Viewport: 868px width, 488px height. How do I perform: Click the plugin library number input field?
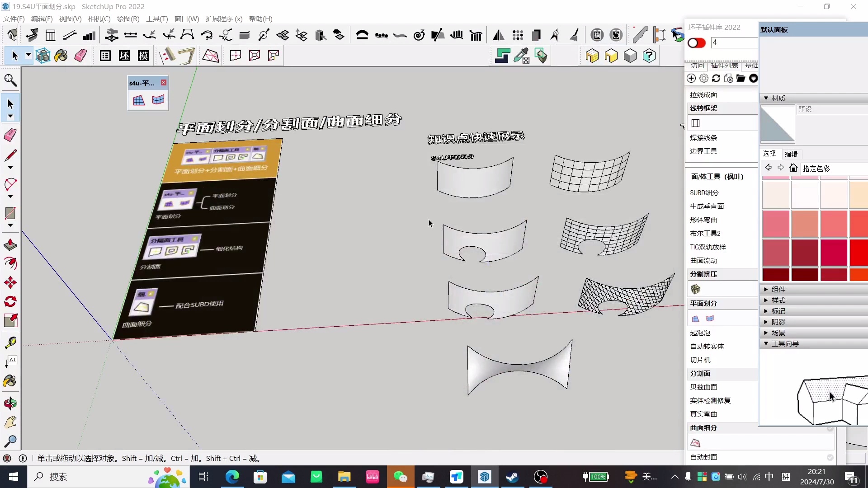tap(733, 42)
